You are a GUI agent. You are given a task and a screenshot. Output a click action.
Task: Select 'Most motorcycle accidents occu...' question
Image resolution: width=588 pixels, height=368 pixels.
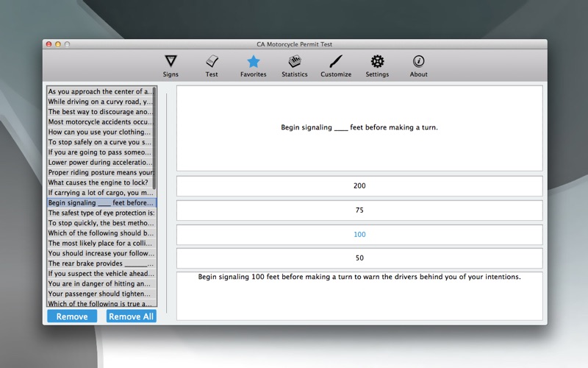(x=100, y=121)
